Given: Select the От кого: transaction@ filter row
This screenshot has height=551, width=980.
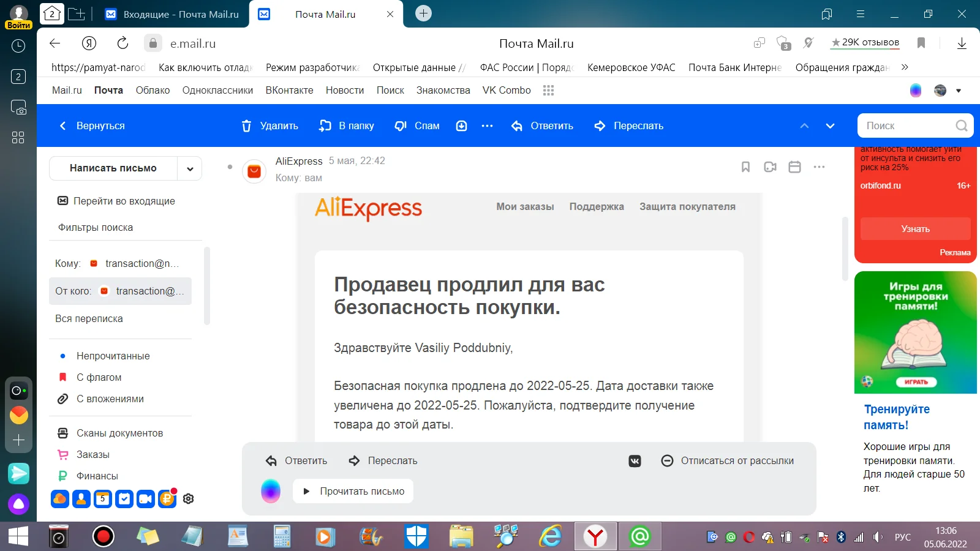Looking at the screenshot, I should (x=120, y=291).
